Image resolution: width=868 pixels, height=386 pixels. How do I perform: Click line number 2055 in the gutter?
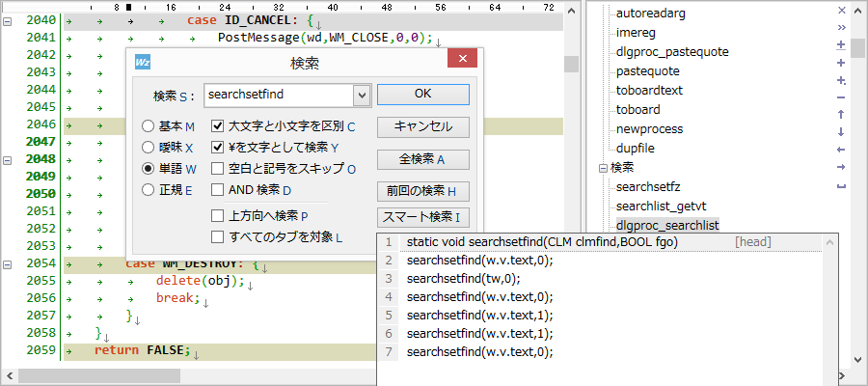coord(41,280)
